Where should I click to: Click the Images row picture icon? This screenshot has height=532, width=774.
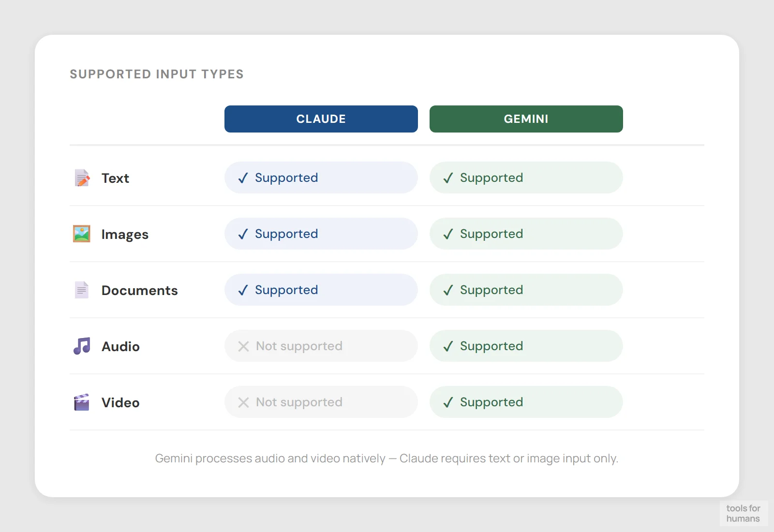[82, 234]
